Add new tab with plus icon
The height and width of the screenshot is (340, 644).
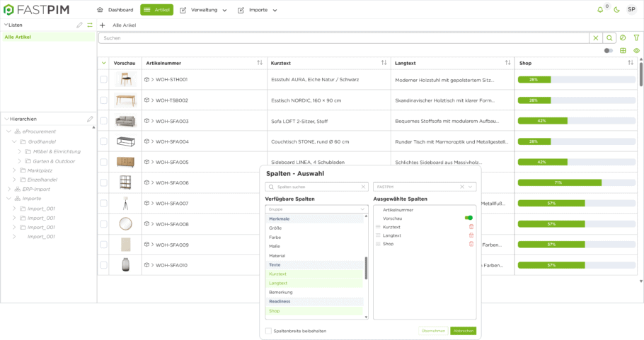(103, 25)
